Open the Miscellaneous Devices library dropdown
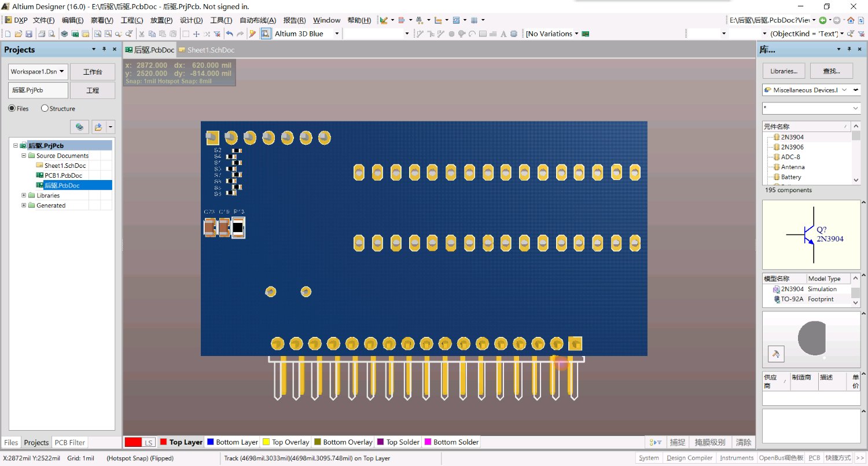 coord(843,90)
